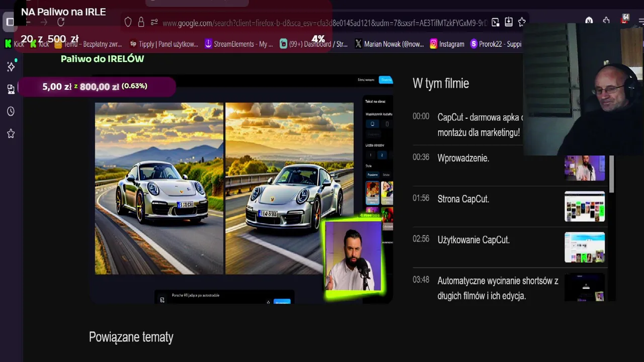Click the 02:56 timestamp
Image resolution: width=644 pixels, height=362 pixels.
(x=421, y=239)
